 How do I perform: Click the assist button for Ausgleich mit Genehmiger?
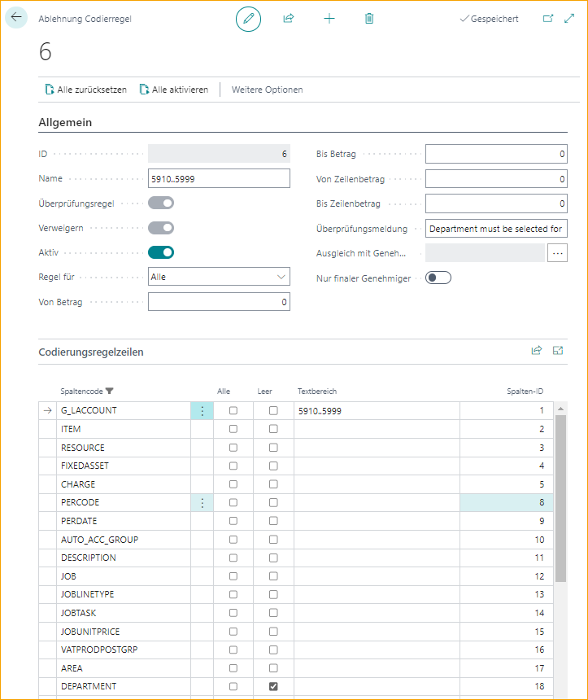[556, 253]
